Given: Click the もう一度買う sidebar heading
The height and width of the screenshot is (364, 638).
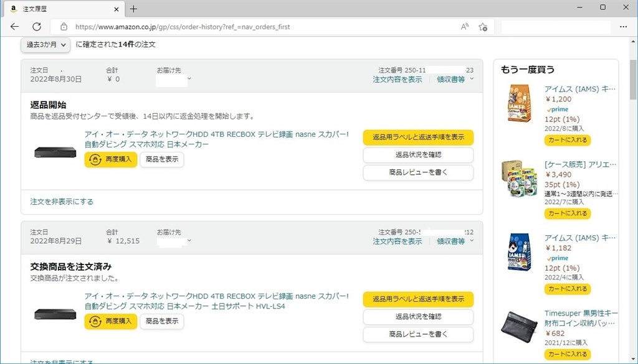Looking at the screenshot, I should tap(528, 70).
